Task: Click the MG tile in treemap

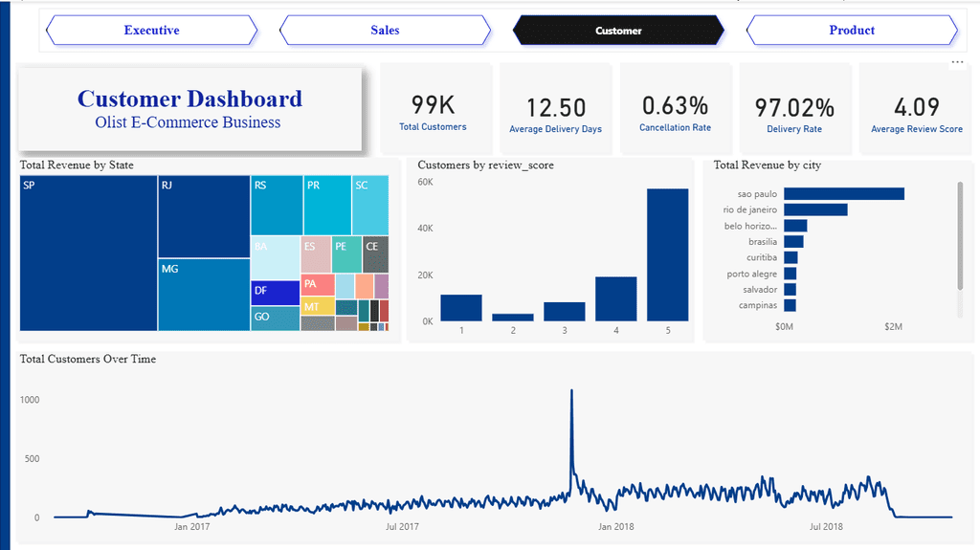Action: click(x=205, y=295)
